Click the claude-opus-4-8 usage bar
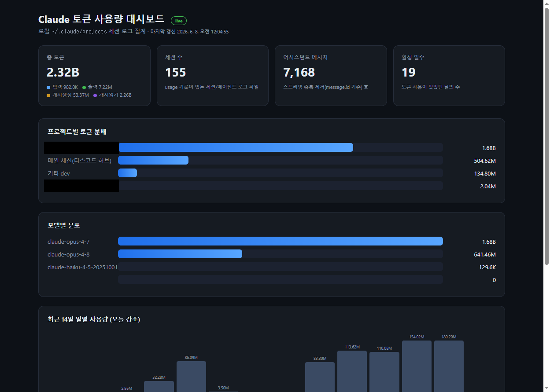 tap(281, 254)
